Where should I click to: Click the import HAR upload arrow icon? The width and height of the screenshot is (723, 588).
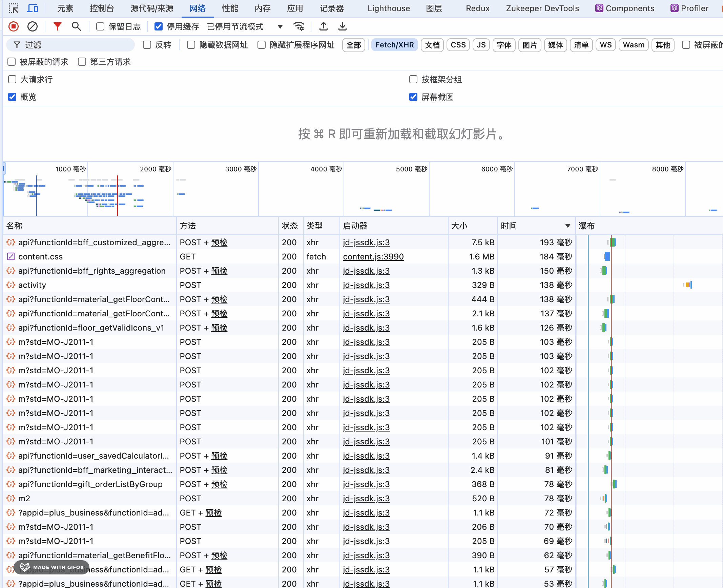tap(324, 26)
